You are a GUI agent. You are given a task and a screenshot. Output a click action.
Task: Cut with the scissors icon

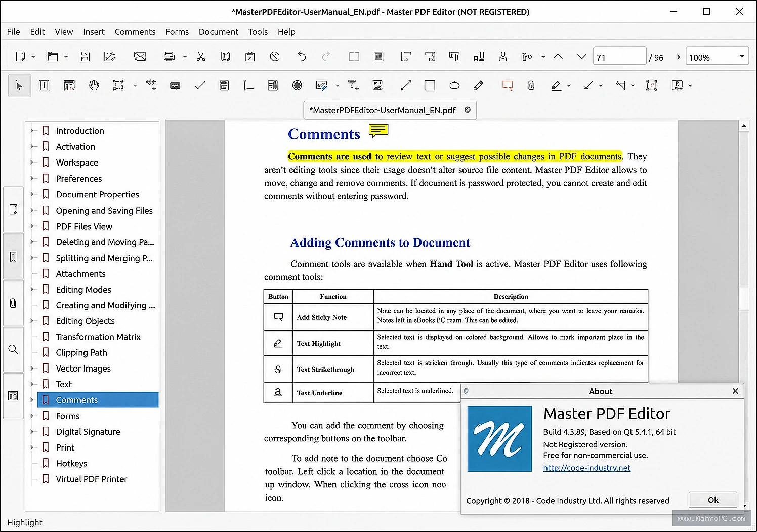[x=201, y=57]
